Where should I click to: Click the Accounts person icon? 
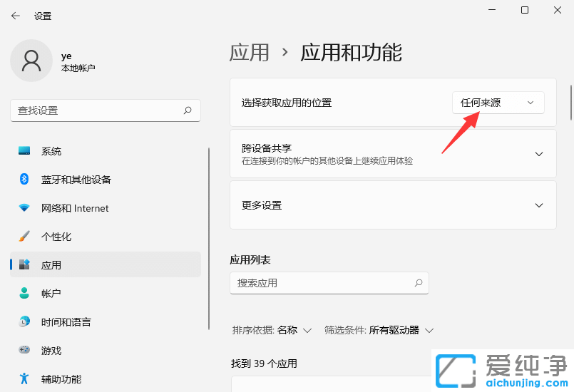(x=24, y=294)
